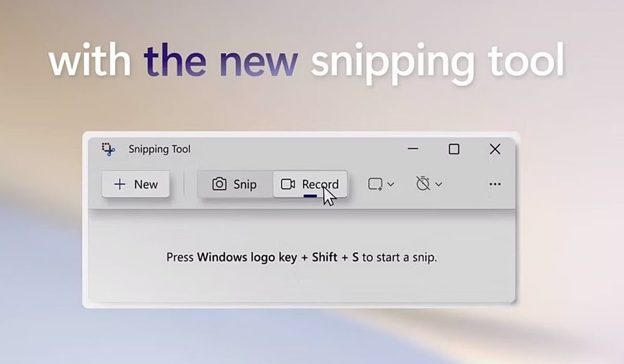624x364 pixels.
Task: Click the rectangle snip mode icon
Action: (x=375, y=184)
